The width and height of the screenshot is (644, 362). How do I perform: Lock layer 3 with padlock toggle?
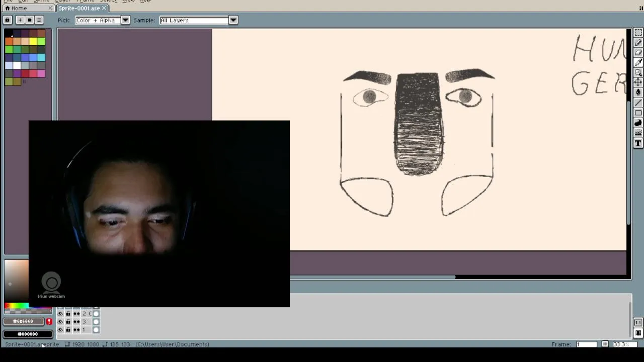(x=68, y=322)
